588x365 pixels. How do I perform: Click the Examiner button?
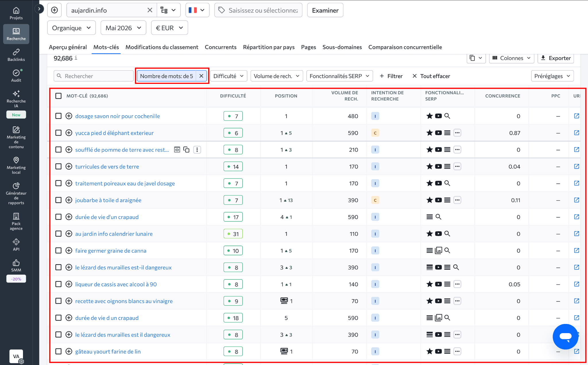click(325, 10)
